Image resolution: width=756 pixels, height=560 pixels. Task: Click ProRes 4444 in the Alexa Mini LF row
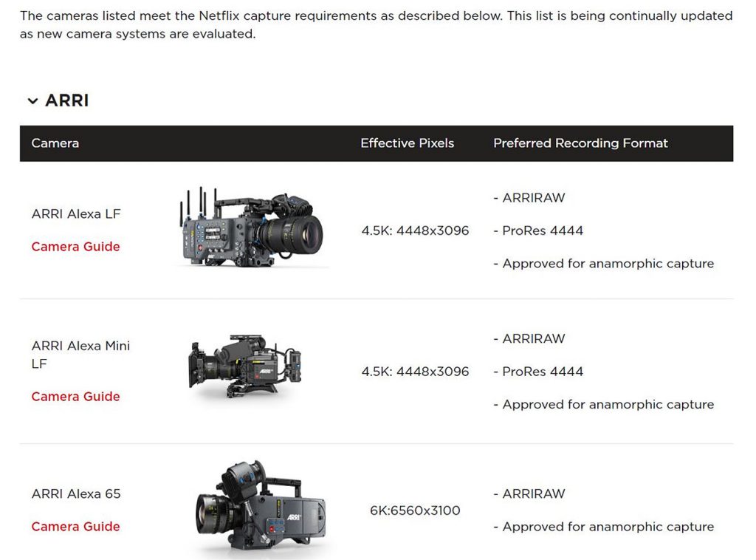pyautogui.click(x=538, y=372)
